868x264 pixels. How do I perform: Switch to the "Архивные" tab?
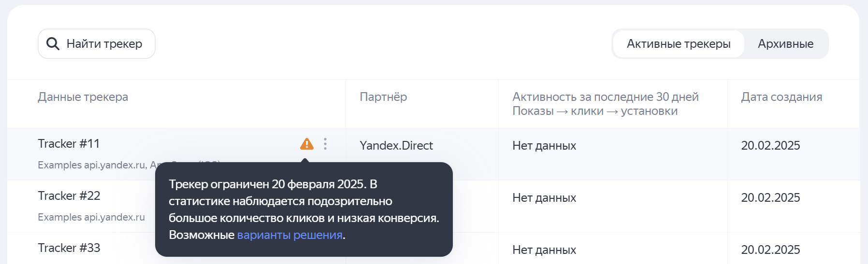(x=785, y=44)
